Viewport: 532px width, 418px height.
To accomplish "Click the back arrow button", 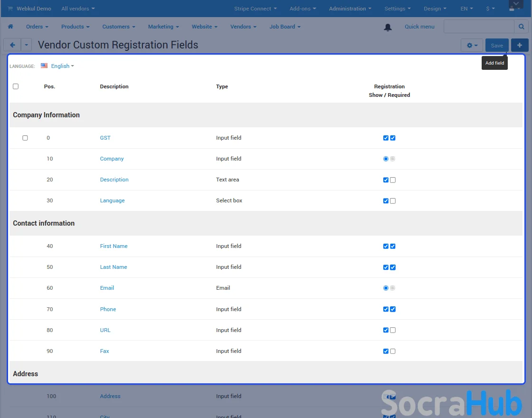I will point(12,45).
